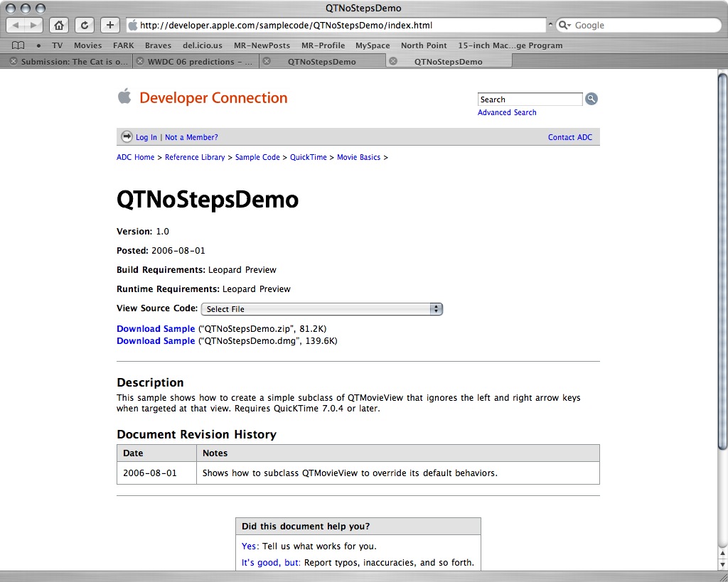Open the Home page button

(59, 25)
